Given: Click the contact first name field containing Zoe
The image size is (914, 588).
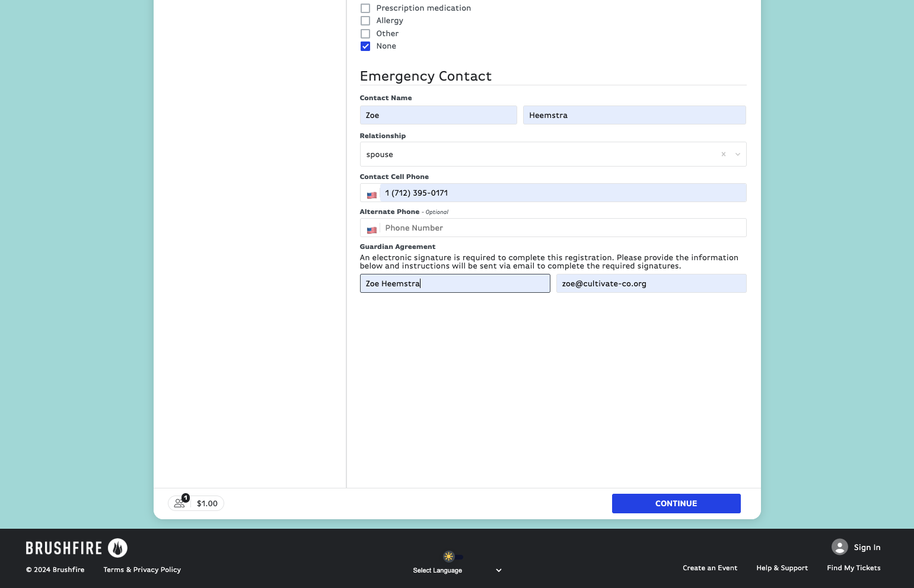Looking at the screenshot, I should [x=438, y=115].
